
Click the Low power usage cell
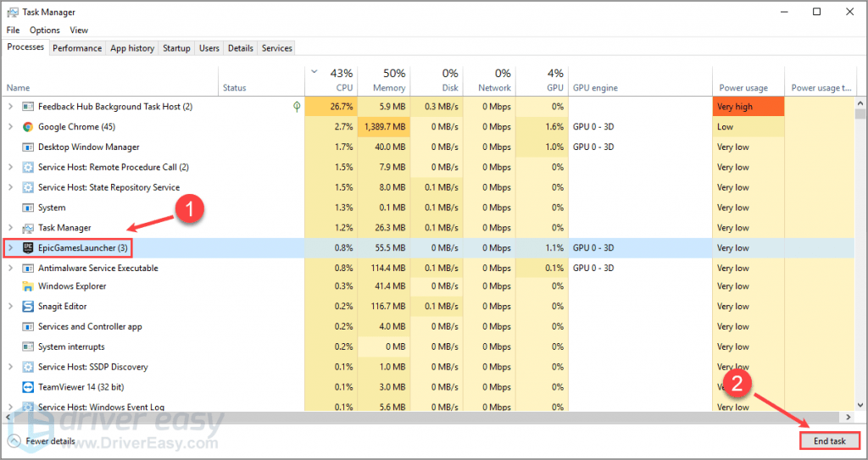pos(748,127)
